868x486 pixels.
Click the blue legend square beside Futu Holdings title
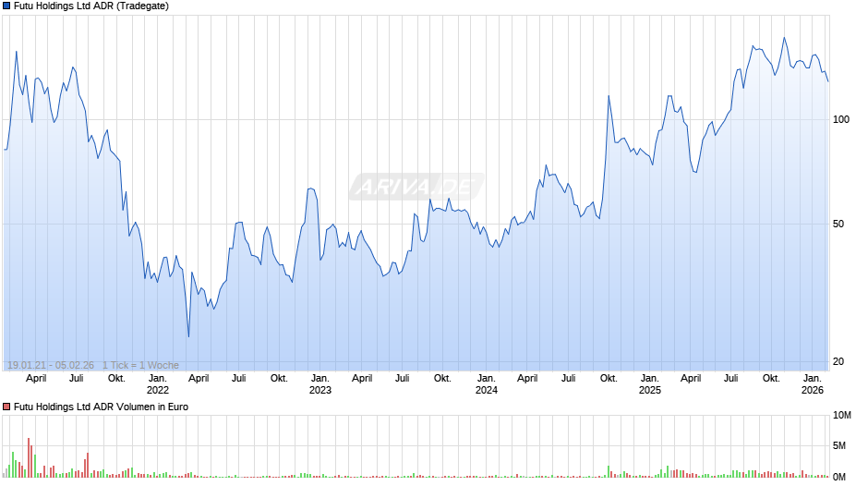coord(6,6)
